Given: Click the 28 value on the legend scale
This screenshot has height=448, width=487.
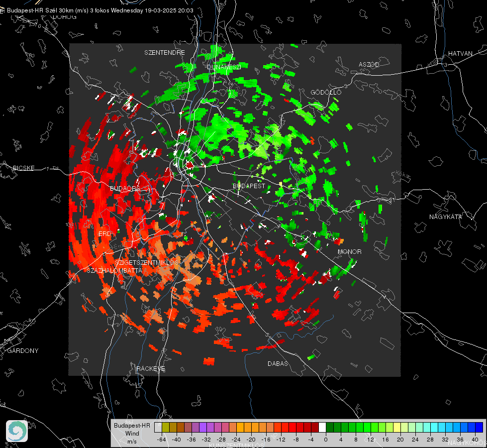Looking at the screenshot, I should coord(430,440).
